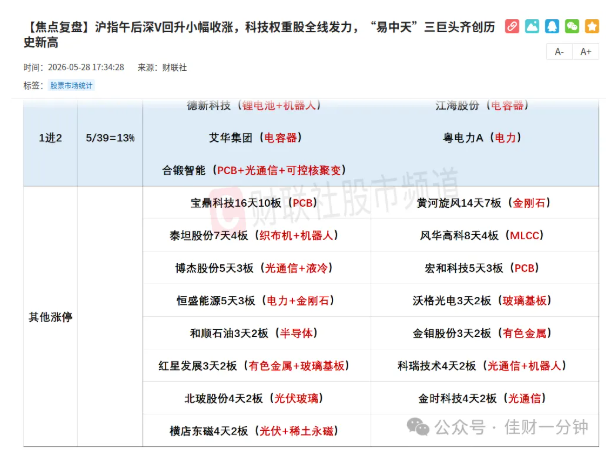The width and height of the screenshot is (606, 453).
Task: Click the 泰坦股份7天4板 cell
Action: [257, 235]
